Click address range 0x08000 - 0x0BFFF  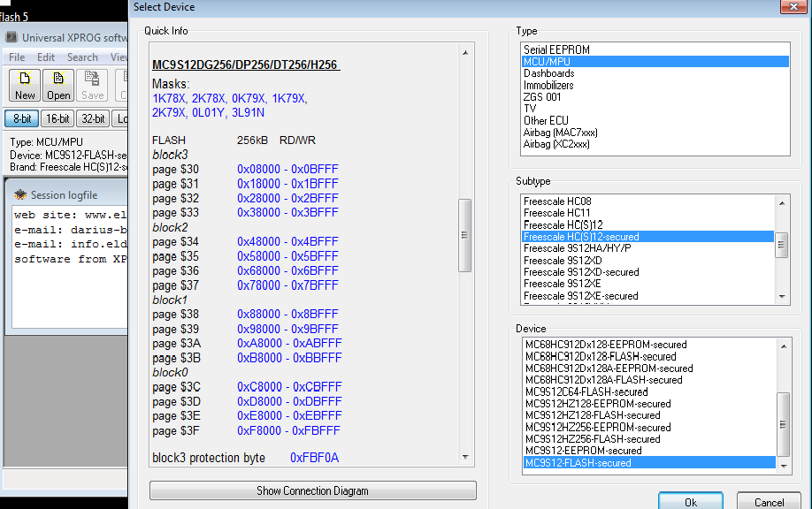287,169
